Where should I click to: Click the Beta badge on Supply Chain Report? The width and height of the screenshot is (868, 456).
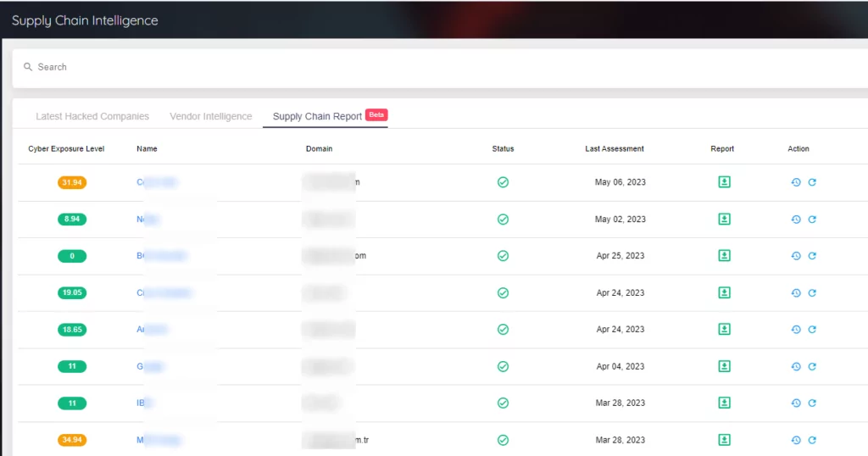point(376,114)
